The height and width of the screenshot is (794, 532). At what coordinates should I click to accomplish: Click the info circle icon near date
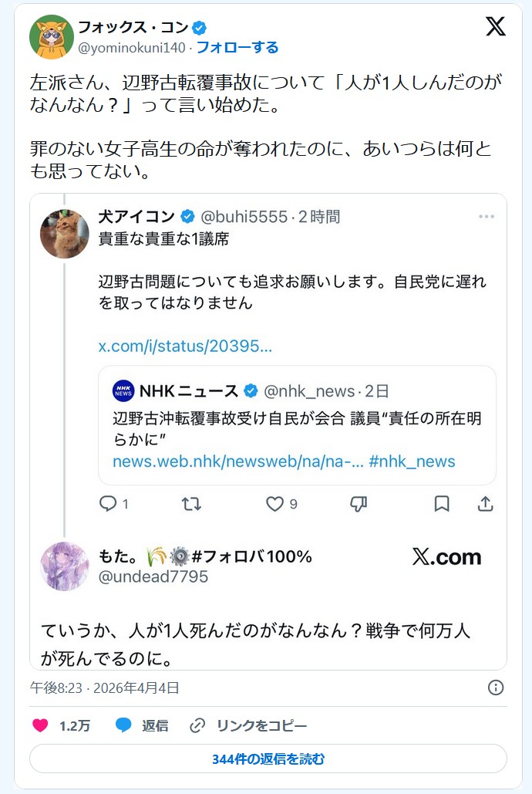(496, 688)
